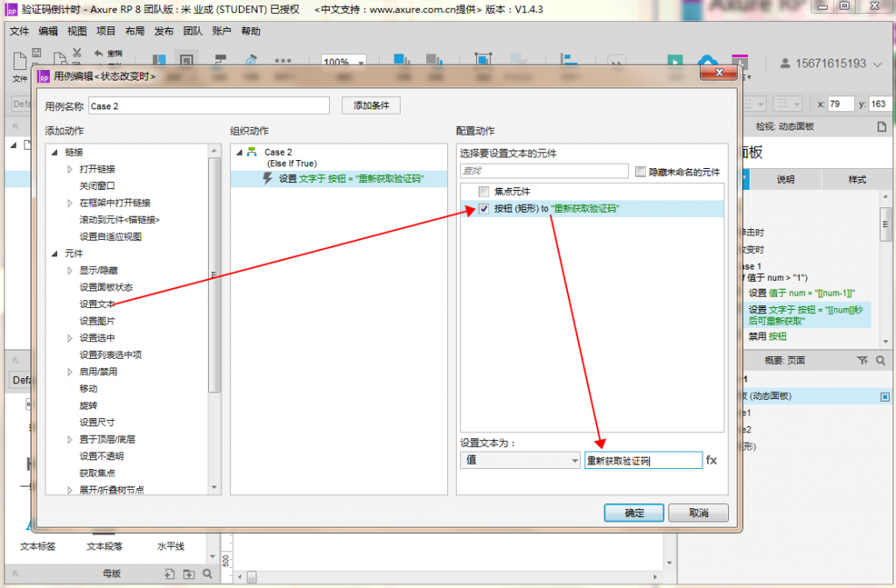
Task: Uncheck the 按钮 (矩形) widget checkbox
Action: [x=484, y=209]
